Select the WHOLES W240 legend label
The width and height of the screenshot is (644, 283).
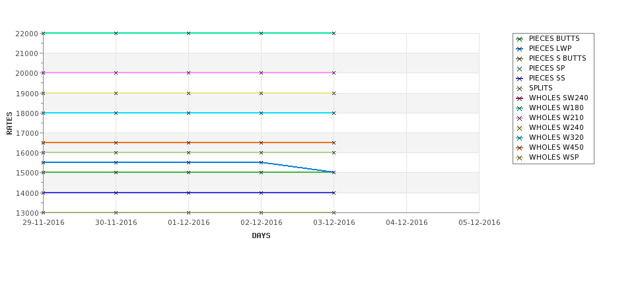(556, 127)
